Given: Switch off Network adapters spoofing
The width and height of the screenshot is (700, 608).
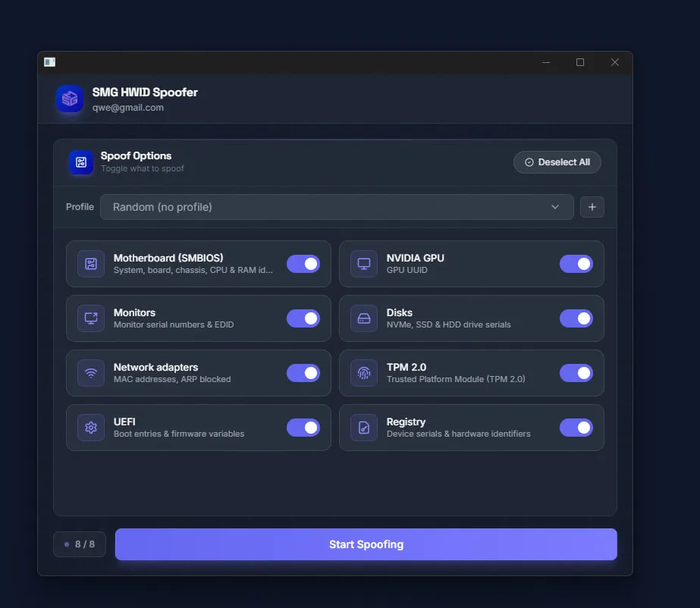Looking at the screenshot, I should pos(303,373).
